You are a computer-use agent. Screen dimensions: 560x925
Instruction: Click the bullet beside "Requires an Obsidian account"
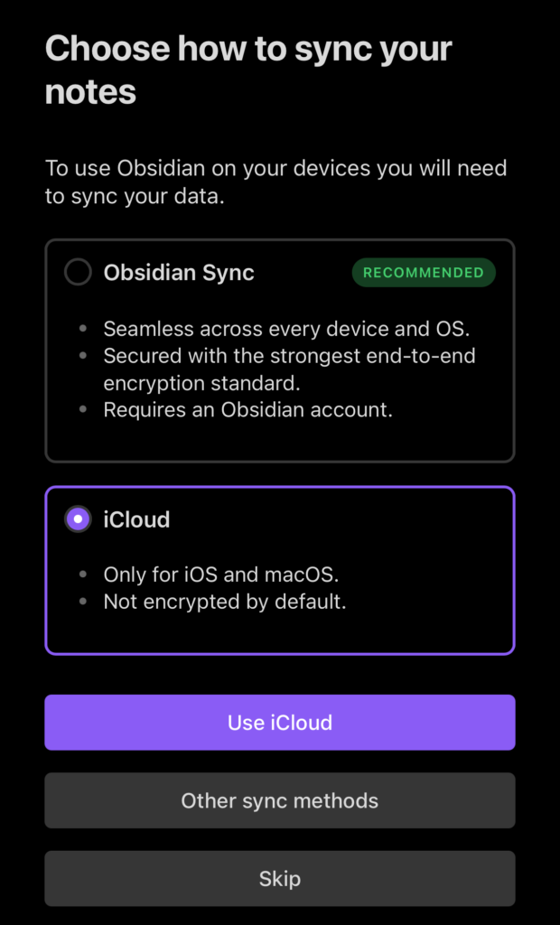coord(84,409)
